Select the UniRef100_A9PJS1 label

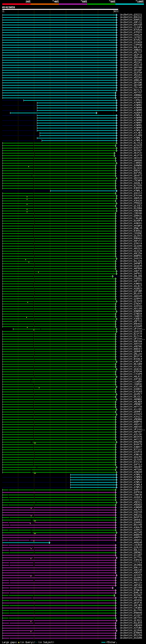pyautogui.click(x=131, y=22)
